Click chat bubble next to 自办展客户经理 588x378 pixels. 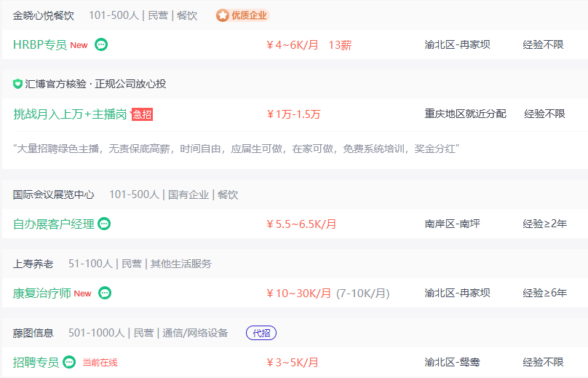pos(104,224)
